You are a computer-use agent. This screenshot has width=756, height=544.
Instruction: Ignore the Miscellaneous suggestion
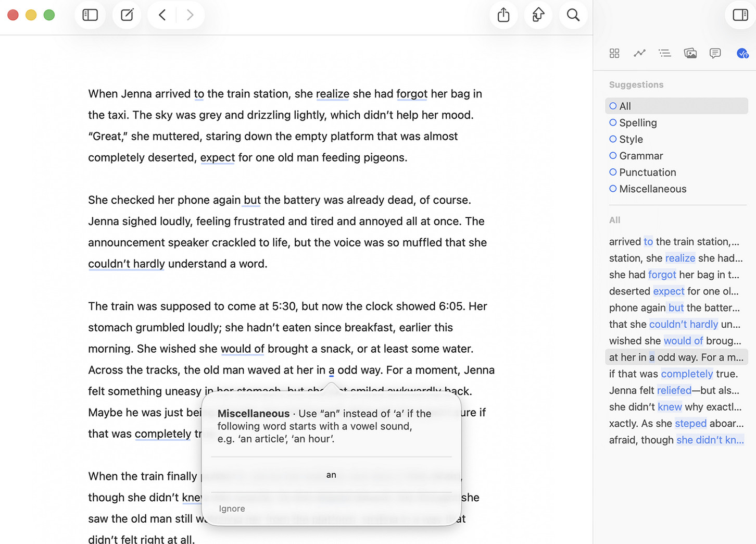click(232, 509)
